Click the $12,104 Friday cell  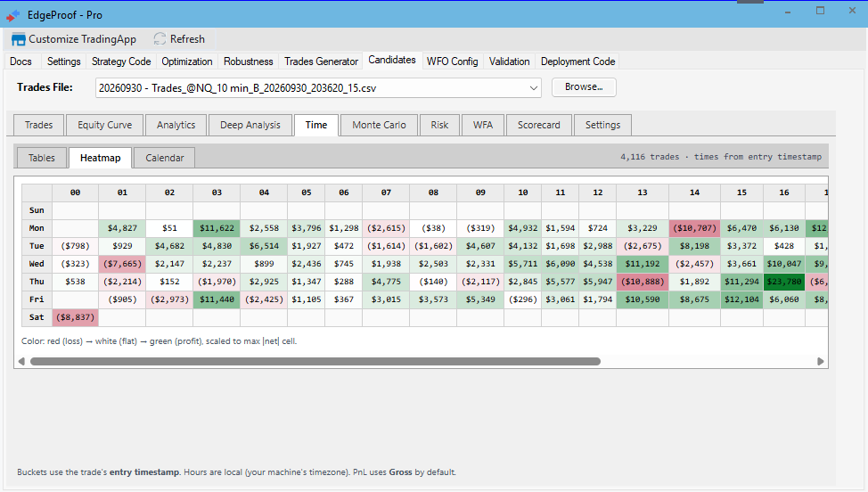click(741, 299)
